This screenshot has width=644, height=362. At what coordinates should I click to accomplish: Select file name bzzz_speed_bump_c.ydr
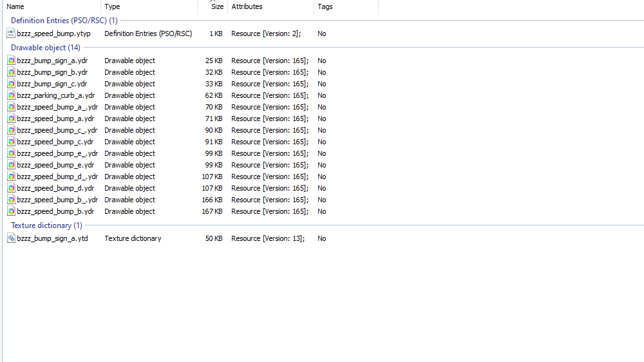click(x=55, y=142)
